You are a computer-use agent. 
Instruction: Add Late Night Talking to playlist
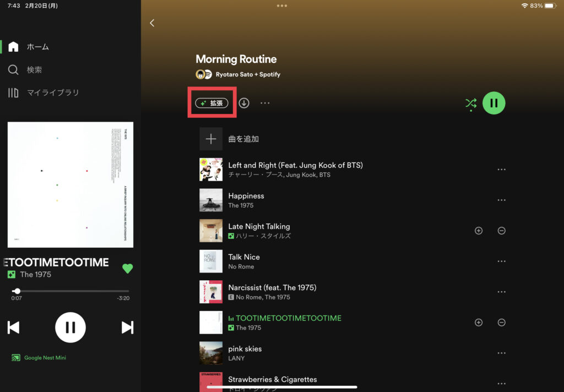coord(479,231)
